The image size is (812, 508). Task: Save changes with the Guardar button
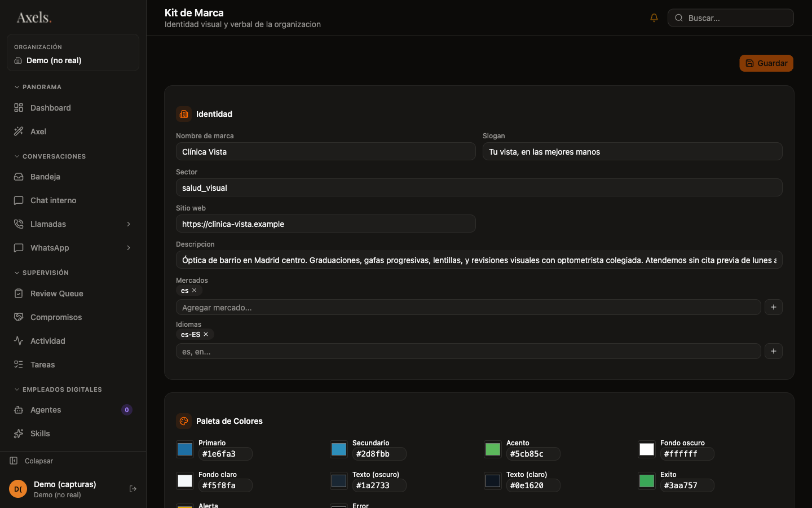click(x=766, y=63)
